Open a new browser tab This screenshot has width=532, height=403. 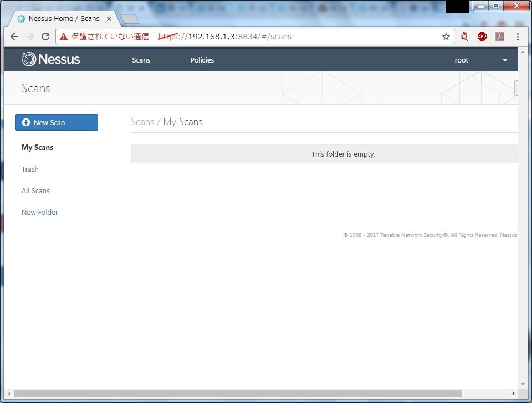point(130,19)
